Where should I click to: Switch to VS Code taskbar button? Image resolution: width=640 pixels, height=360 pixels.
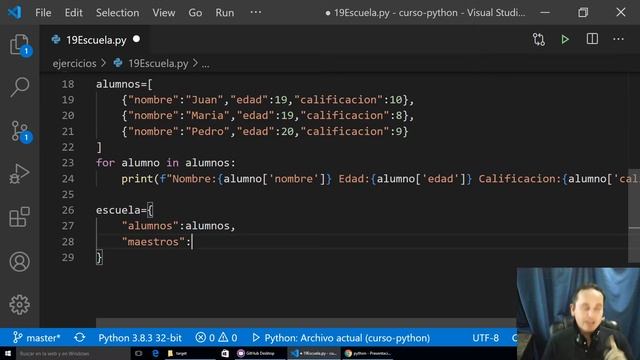(314, 353)
